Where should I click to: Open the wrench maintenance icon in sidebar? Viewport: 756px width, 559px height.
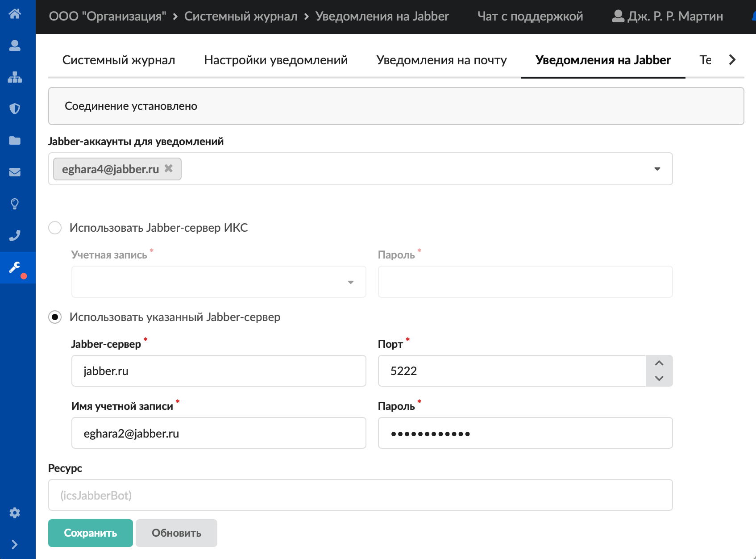click(x=15, y=267)
